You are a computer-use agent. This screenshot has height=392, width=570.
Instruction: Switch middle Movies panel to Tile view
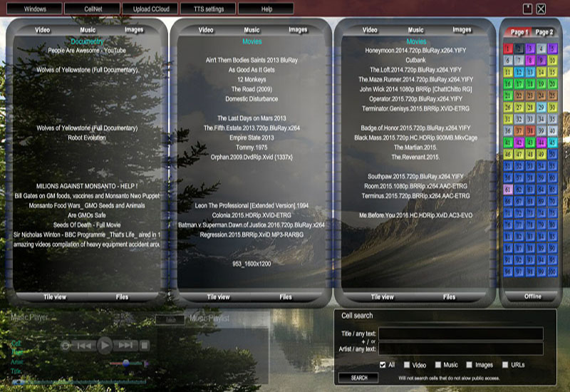(218, 296)
